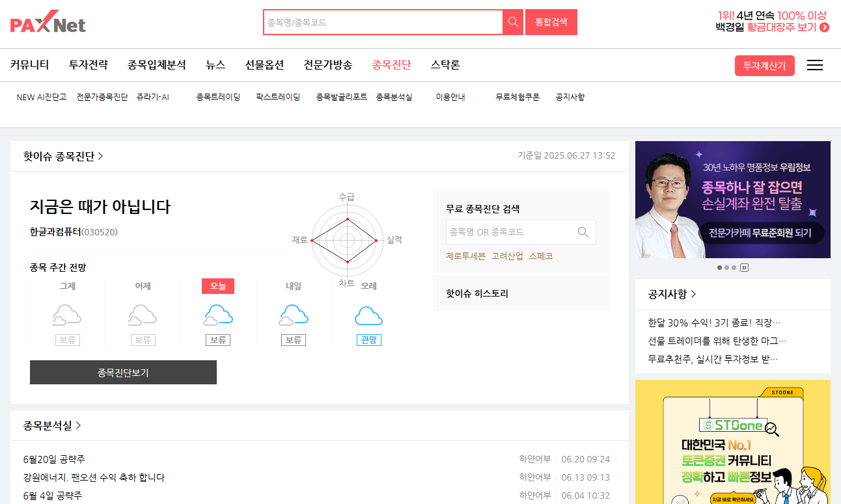841x504 pixels.
Task: Go to 이용안내 submenu
Action: tap(450, 97)
